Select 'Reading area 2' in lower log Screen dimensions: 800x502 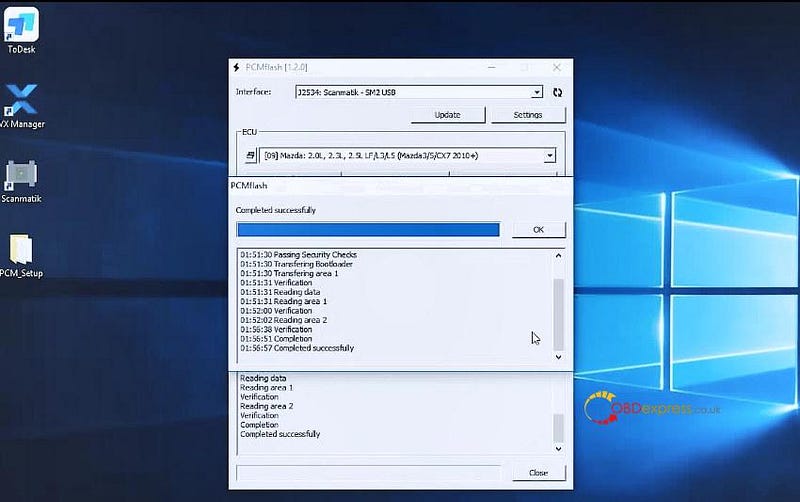(266, 406)
